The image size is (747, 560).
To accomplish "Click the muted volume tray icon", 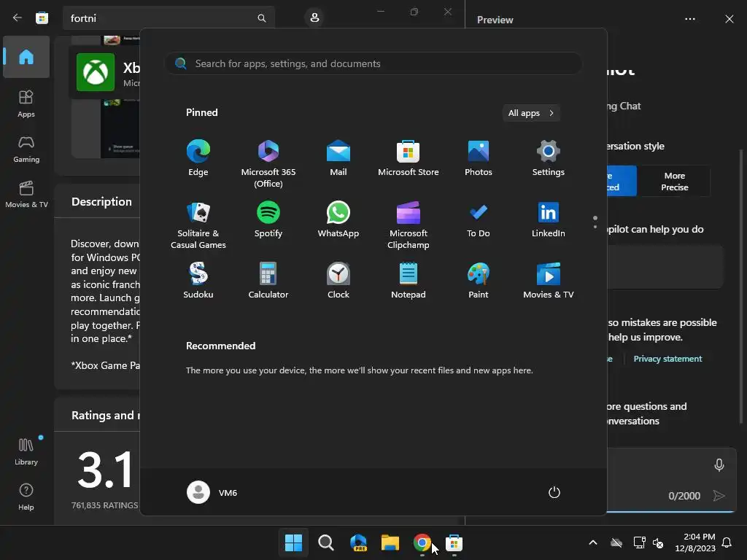I will point(659,542).
